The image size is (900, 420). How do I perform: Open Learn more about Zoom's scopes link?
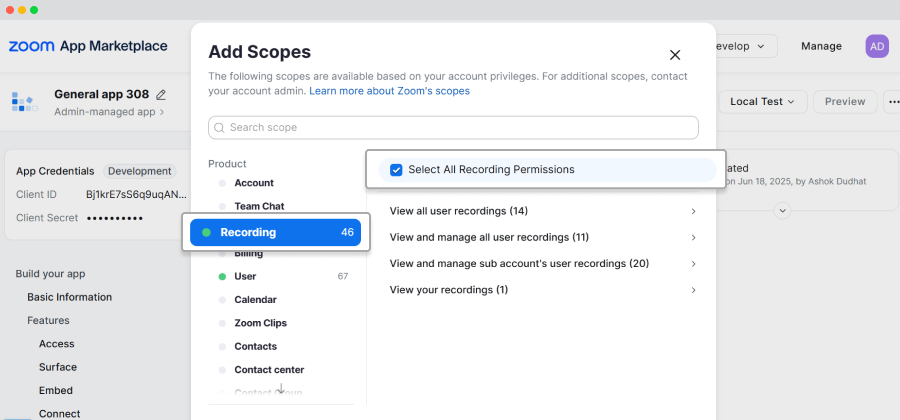click(x=390, y=91)
